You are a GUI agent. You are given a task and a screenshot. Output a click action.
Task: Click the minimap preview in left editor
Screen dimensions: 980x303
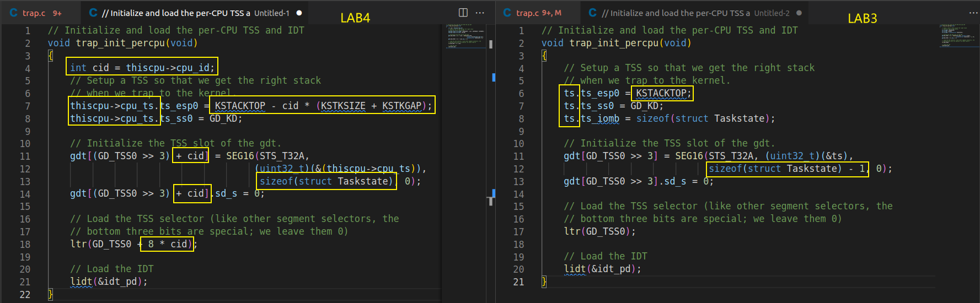[x=465, y=36]
